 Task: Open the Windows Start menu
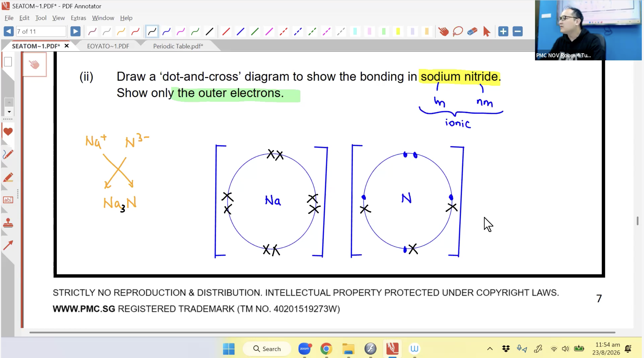point(229,349)
